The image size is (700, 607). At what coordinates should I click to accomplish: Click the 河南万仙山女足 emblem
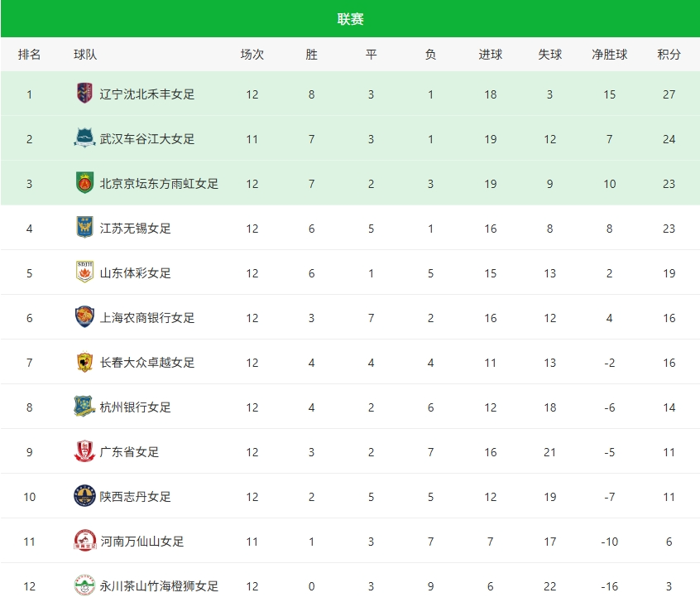(85, 541)
